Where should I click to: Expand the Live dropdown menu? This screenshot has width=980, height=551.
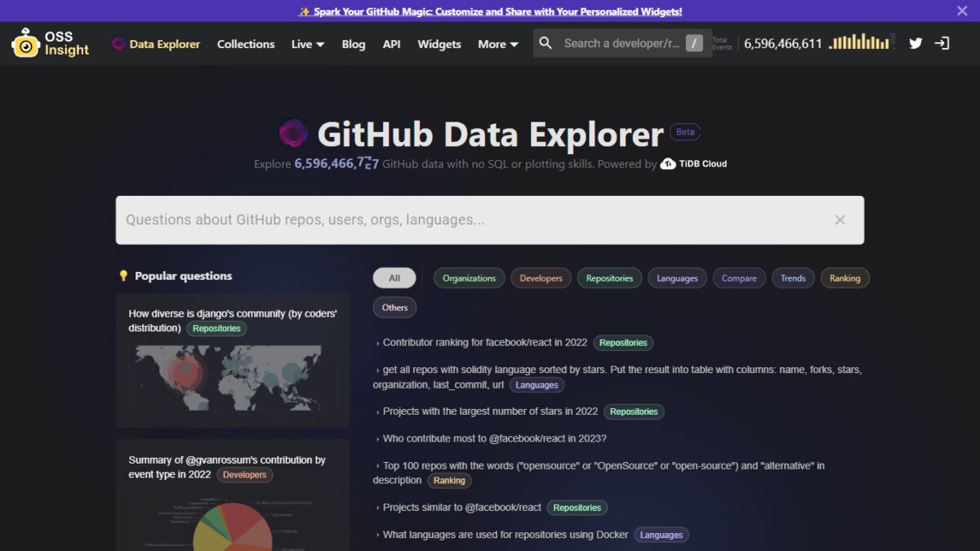[x=308, y=44]
